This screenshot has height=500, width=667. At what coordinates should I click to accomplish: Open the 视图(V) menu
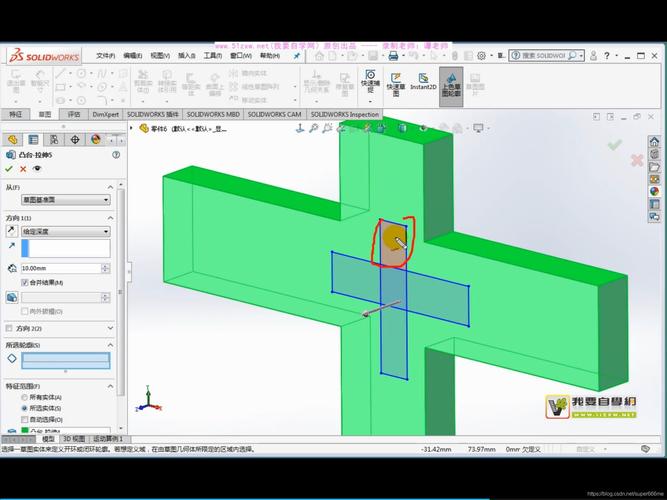point(160,56)
